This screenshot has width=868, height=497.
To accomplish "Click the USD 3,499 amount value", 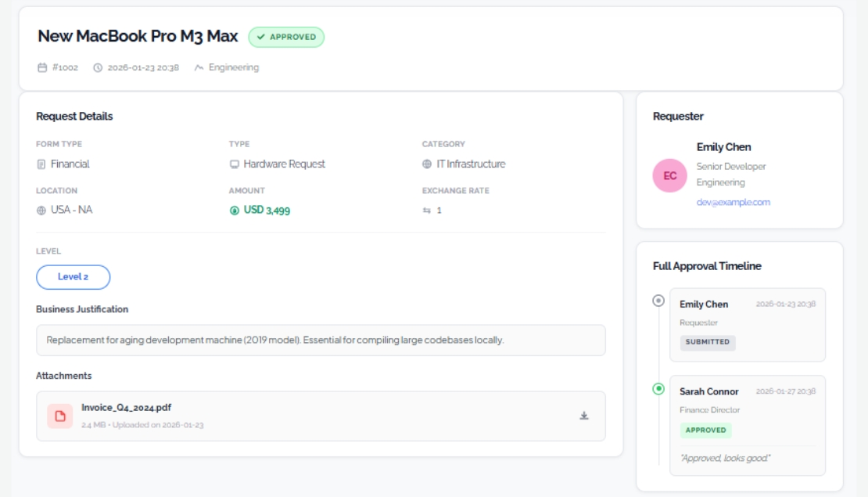I will pyautogui.click(x=267, y=211).
